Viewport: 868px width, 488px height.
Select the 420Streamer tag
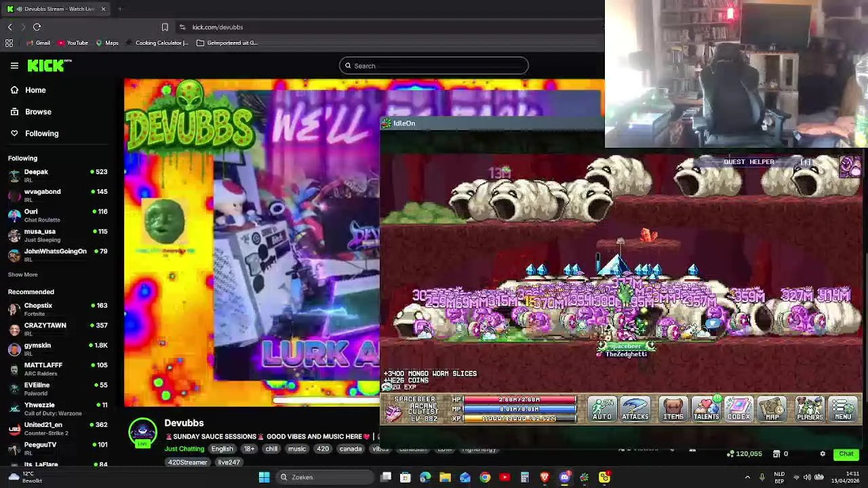point(188,462)
